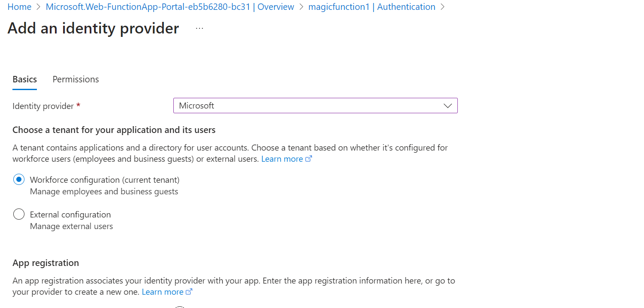This screenshot has height=308, width=644.
Task: Click the chevron between Home and Overview breadcrumbs
Action: [x=38, y=7]
